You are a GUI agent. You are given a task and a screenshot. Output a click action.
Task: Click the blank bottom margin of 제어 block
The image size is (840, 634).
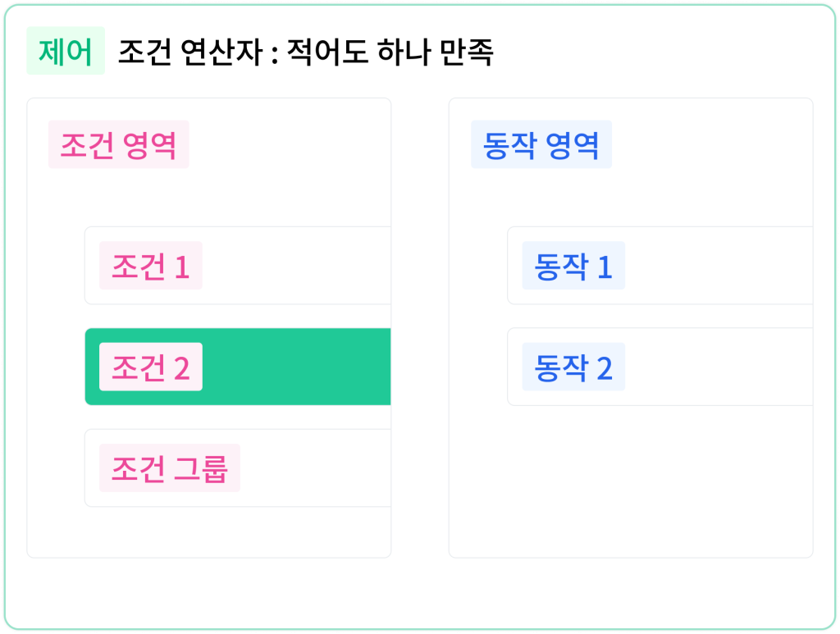[420, 593]
